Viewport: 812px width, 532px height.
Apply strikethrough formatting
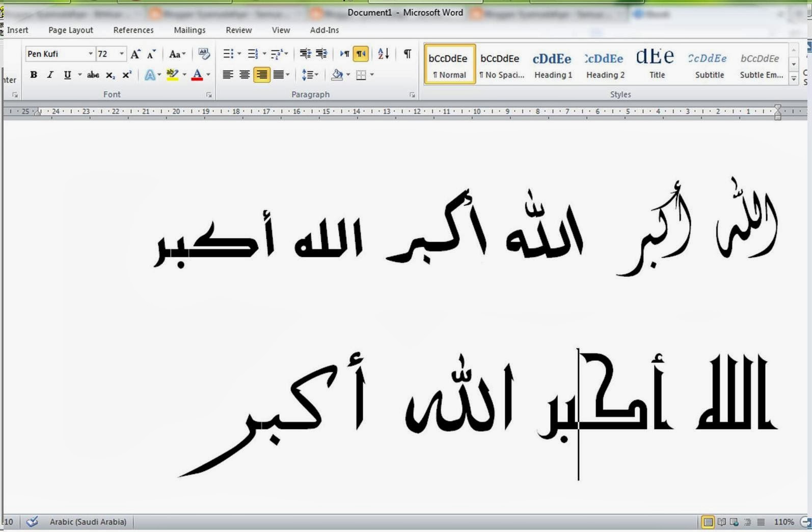[93, 75]
